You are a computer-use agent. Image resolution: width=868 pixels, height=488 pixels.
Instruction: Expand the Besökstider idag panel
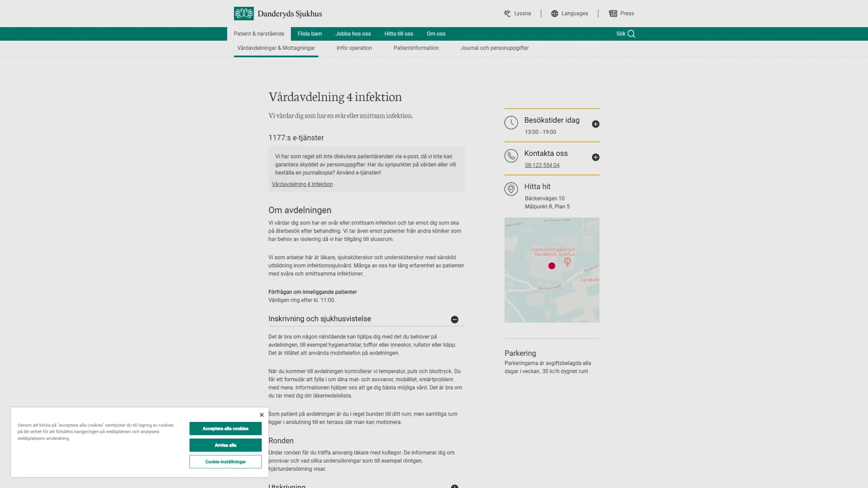(595, 124)
